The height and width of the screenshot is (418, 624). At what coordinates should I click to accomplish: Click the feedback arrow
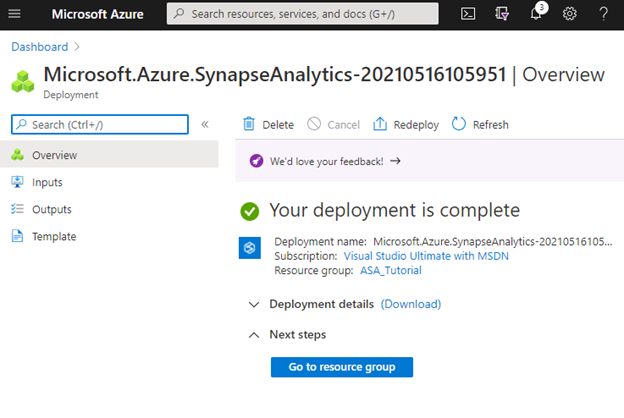(x=395, y=161)
